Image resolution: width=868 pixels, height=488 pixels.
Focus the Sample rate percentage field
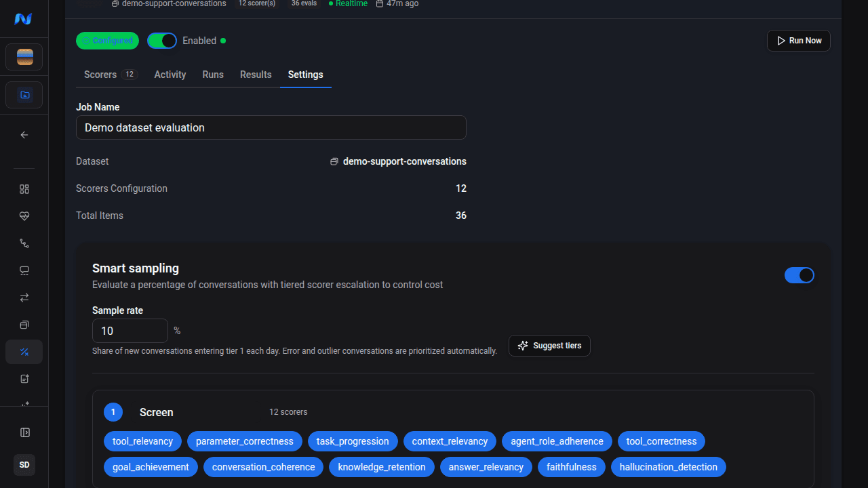tap(130, 331)
